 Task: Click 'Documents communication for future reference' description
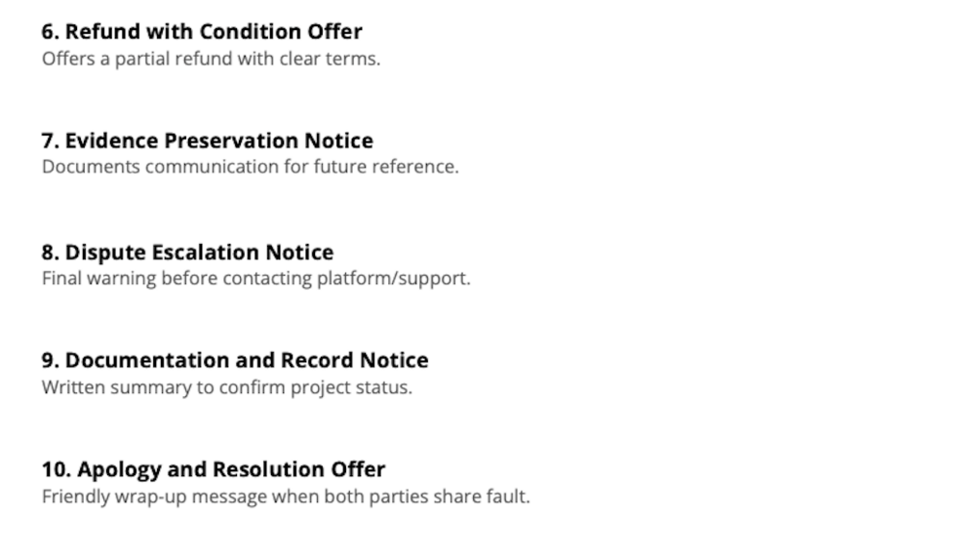pyautogui.click(x=250, y=167)
